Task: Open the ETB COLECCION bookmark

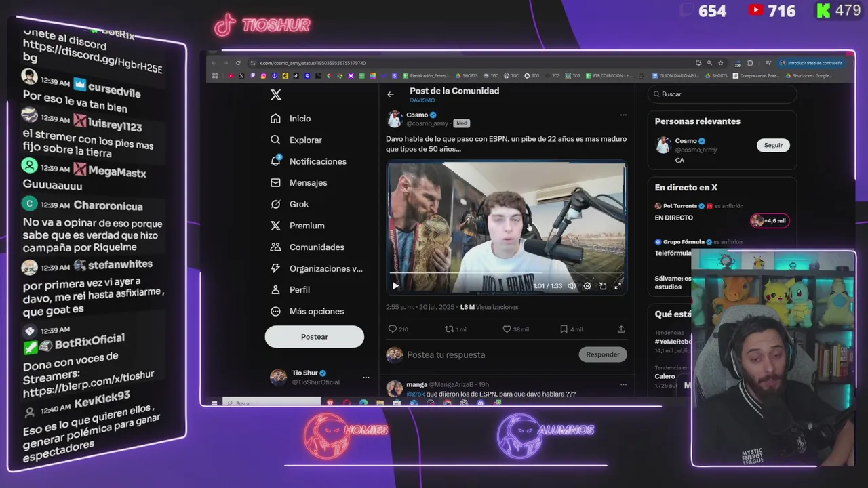Action: 609,76
